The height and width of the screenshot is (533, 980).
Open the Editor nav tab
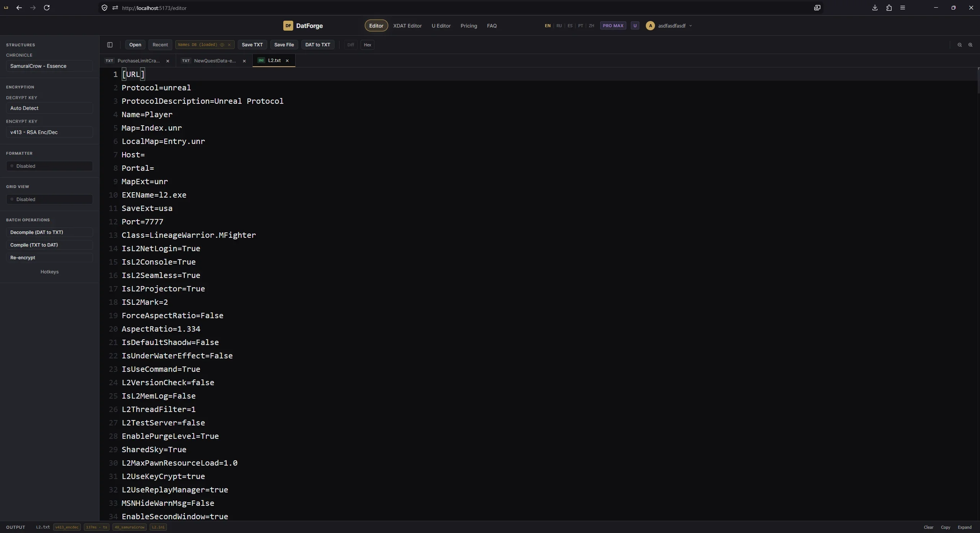coord(376,26)
